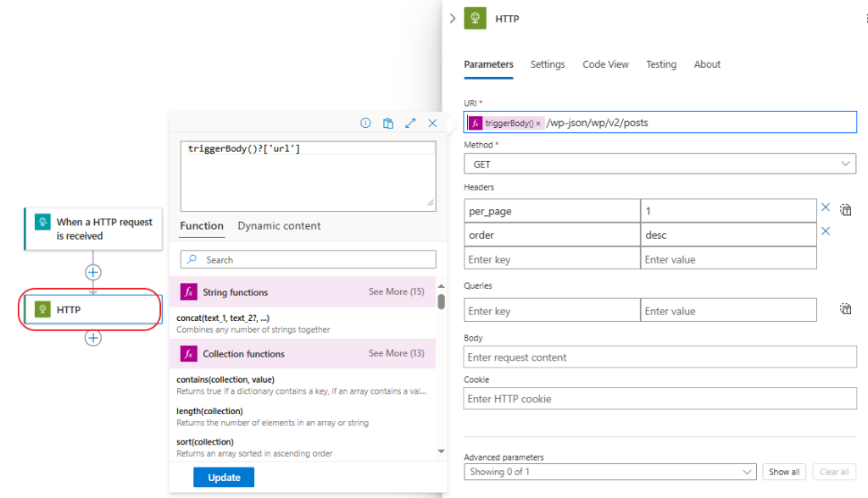
Task: Click the empty Headers Enter key field
Action: click(552, 259)
